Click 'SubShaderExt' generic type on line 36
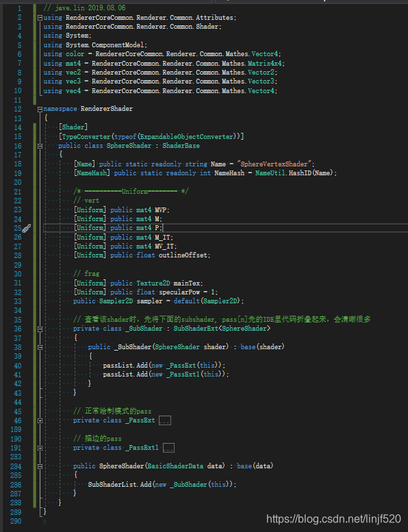 pos(196,329)
